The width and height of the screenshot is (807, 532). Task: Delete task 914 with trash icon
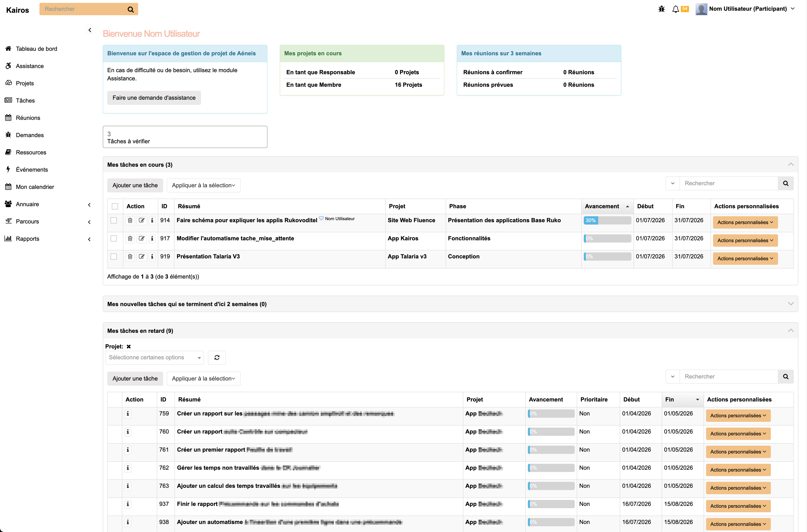130,221
